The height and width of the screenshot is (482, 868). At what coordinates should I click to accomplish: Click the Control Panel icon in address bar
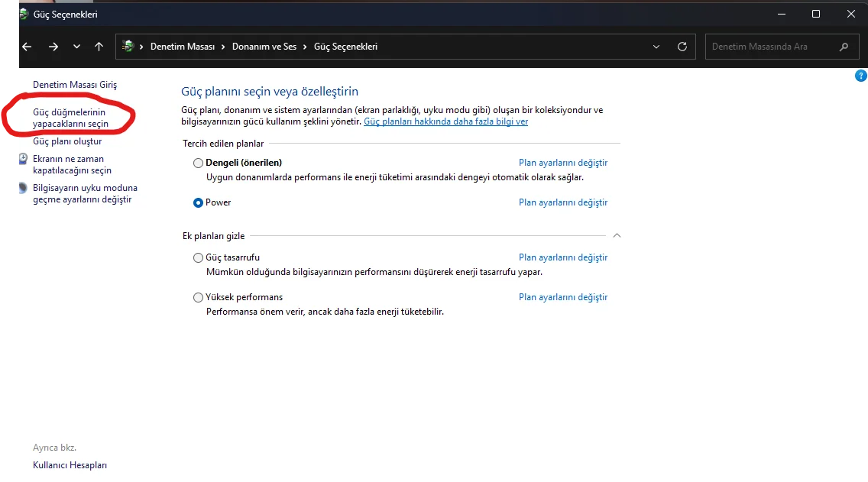128,47
